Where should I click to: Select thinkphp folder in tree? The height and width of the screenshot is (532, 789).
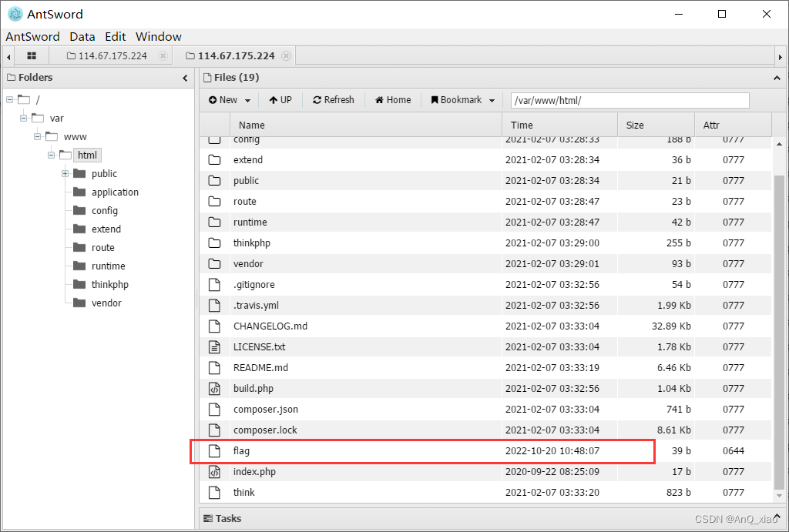(x=109, y=285)
